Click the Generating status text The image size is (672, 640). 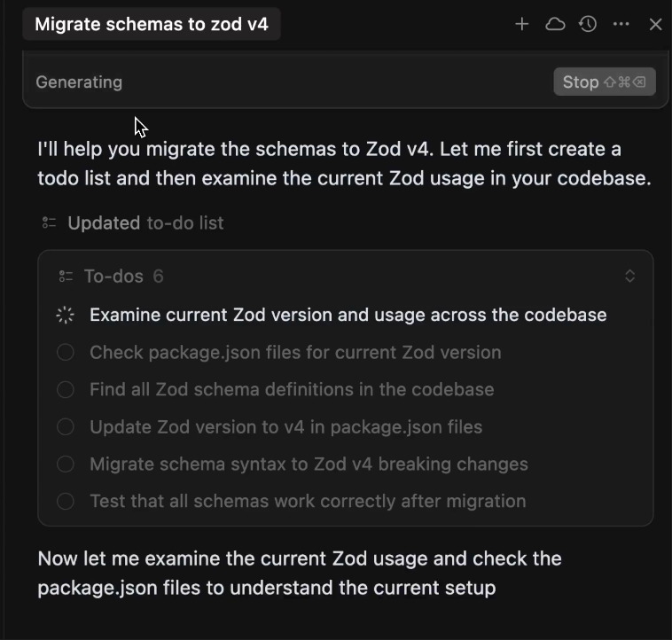79,82
